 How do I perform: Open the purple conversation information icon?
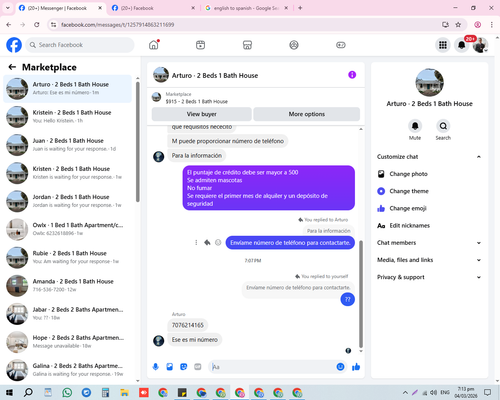pos(352,75)
